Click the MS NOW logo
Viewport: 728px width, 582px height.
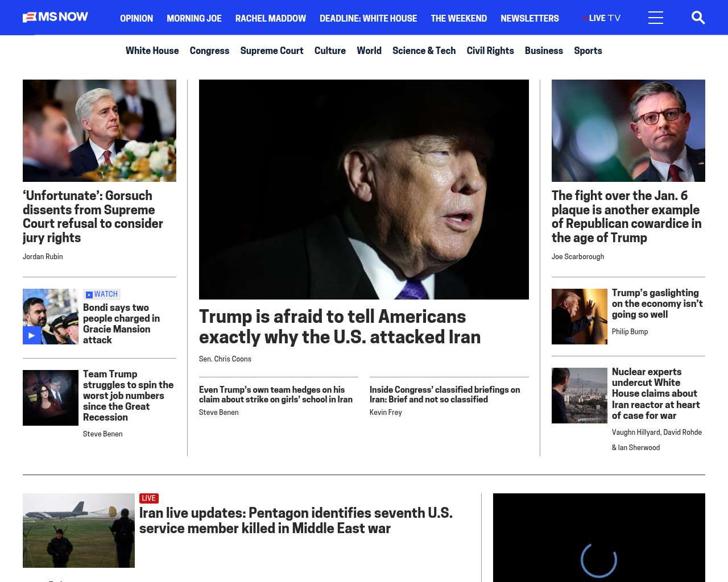[x=55, y=18]
